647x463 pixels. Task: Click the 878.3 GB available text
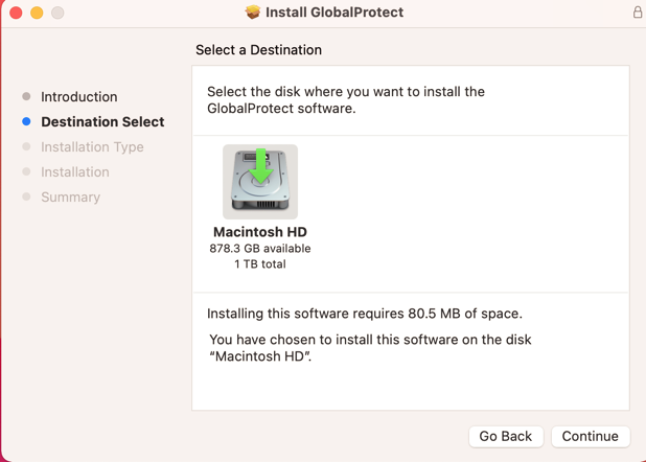pos(260,248)
